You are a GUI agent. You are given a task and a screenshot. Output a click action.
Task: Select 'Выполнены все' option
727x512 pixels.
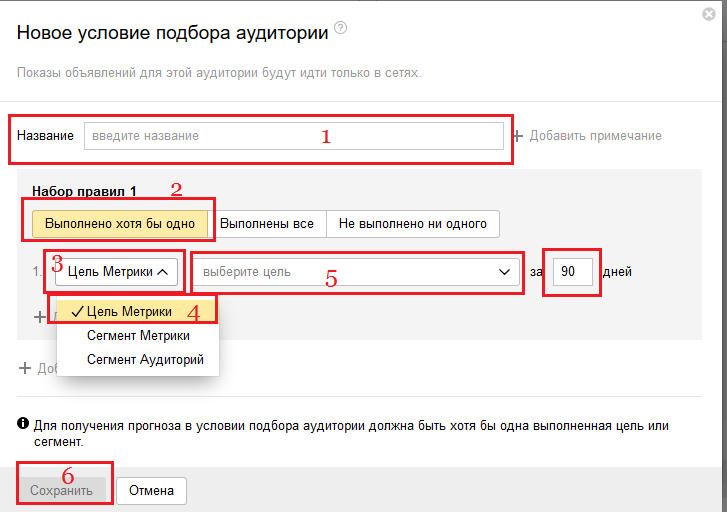point(267,224)
